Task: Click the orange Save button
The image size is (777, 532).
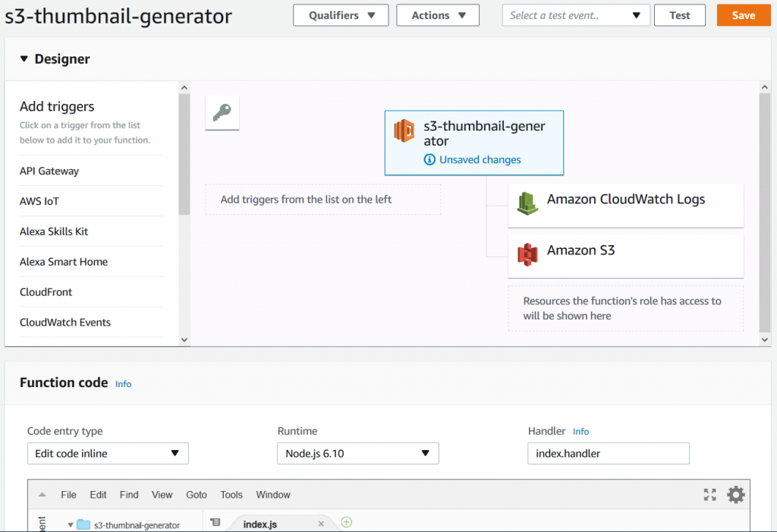Action: coord(744,15)
